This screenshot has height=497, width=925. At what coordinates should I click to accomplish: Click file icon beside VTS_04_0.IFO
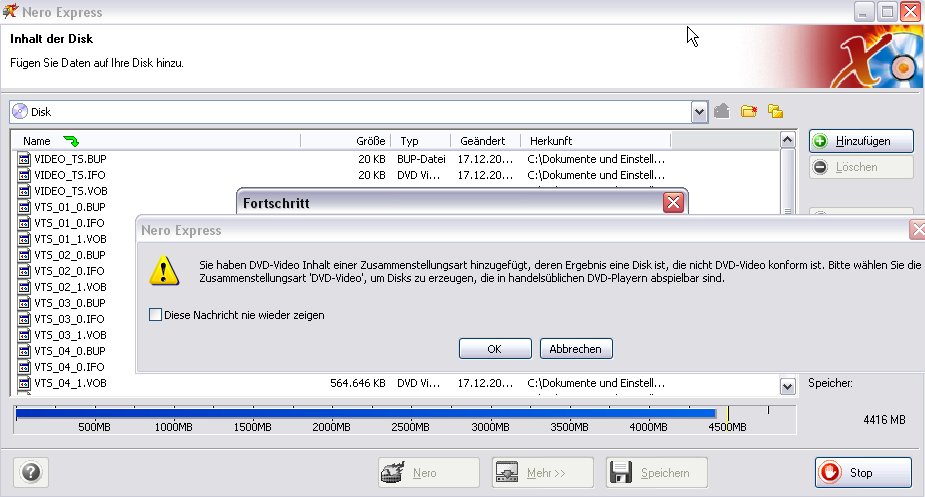click(24, 367)
